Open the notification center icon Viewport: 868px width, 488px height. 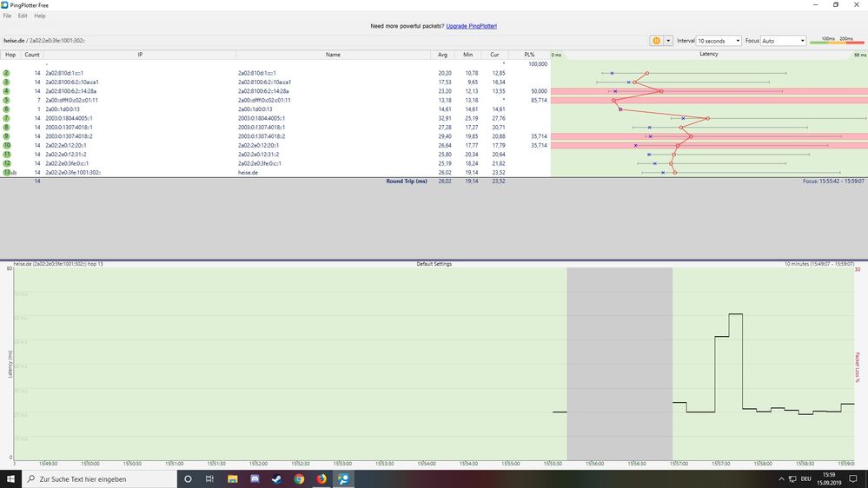point(853,478)
